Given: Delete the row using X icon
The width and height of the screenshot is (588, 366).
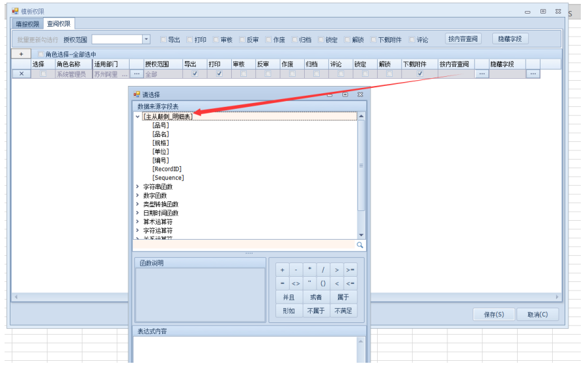Looking at the screenshot, I should point(21,74).
